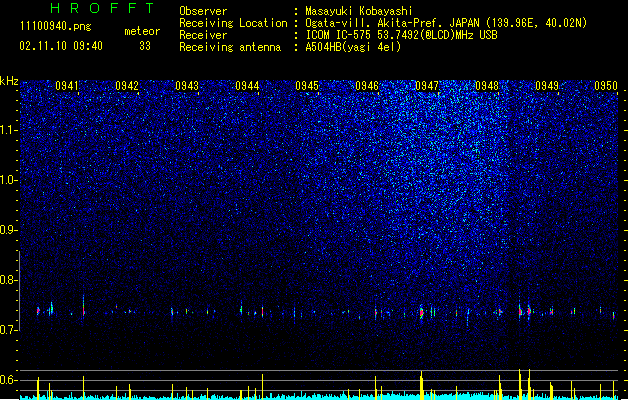The image size is (629, 400).
Task: Click the 0941 time marker
Action: coord(67,86)
